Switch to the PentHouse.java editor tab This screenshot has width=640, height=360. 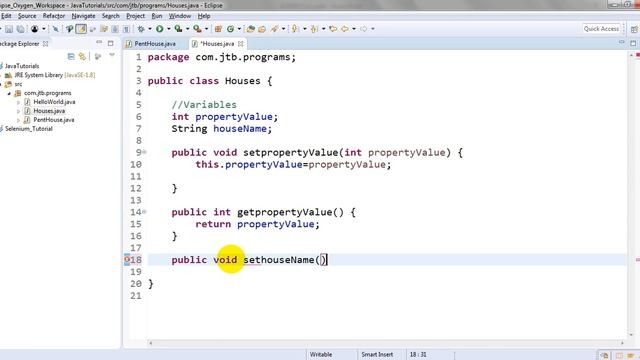tap(155, 44)
